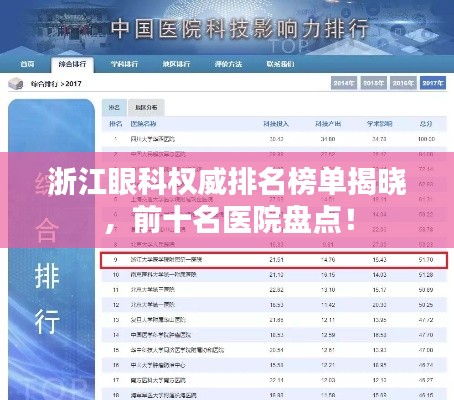This screenshot has width=454, height=400.
Task: Click the 总分 column header
Action: [x=426, y=124]
